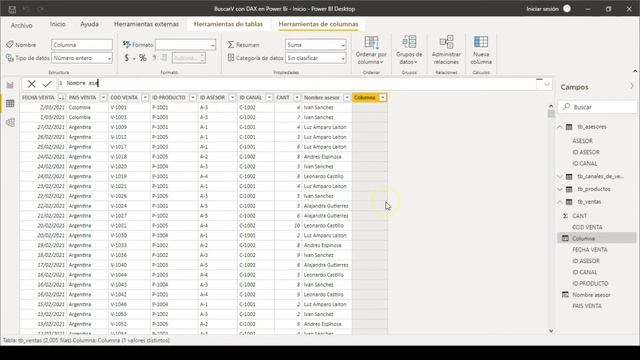This screenshot has width=640, height=360.
Task: Open FECHA VENTA column filter arrow
Action: tap(62, 98)
